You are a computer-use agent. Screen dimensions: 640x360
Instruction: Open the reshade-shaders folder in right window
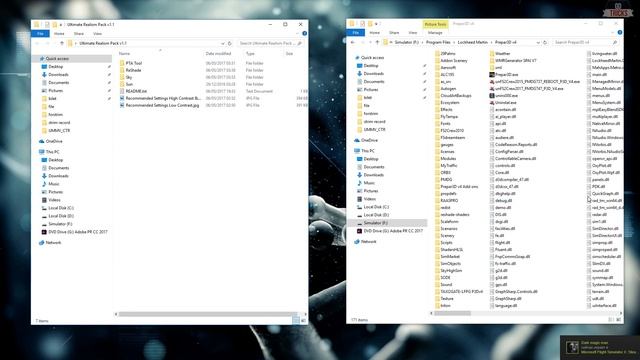coord(455,214)
